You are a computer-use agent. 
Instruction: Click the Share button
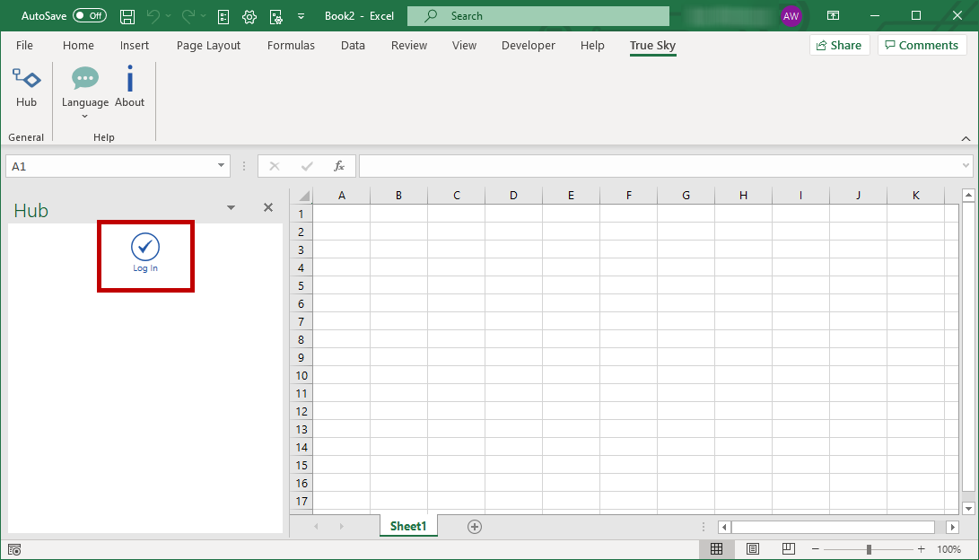(839, 45)
